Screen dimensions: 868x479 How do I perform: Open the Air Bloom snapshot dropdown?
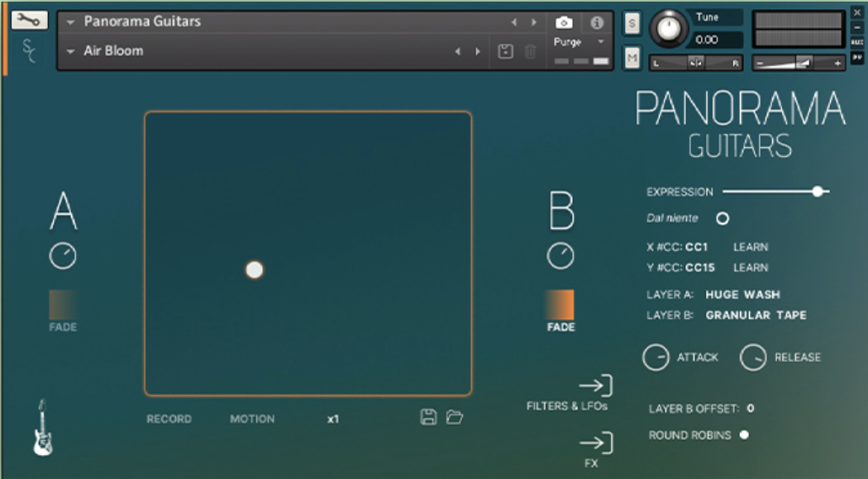[x=70, y=51]
